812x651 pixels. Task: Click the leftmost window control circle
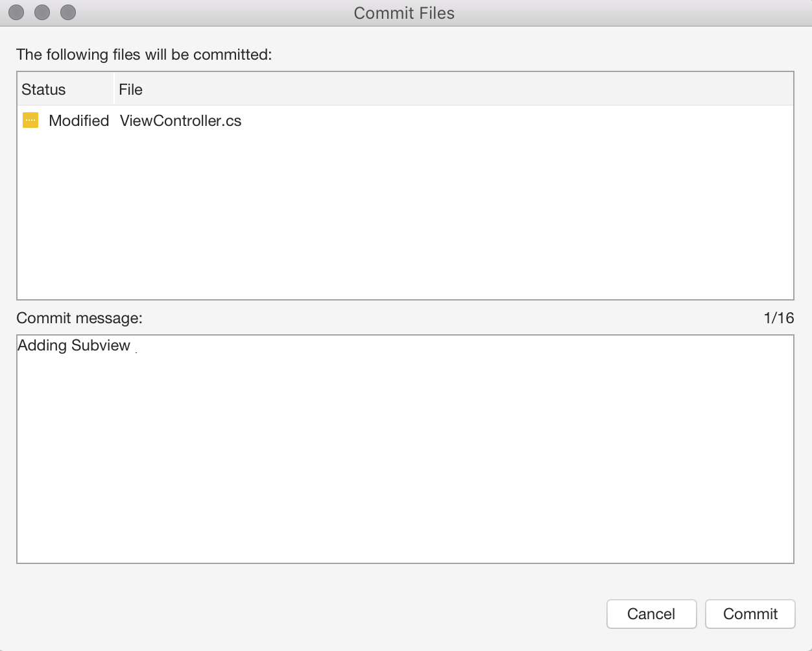click(x=16, y=12)
